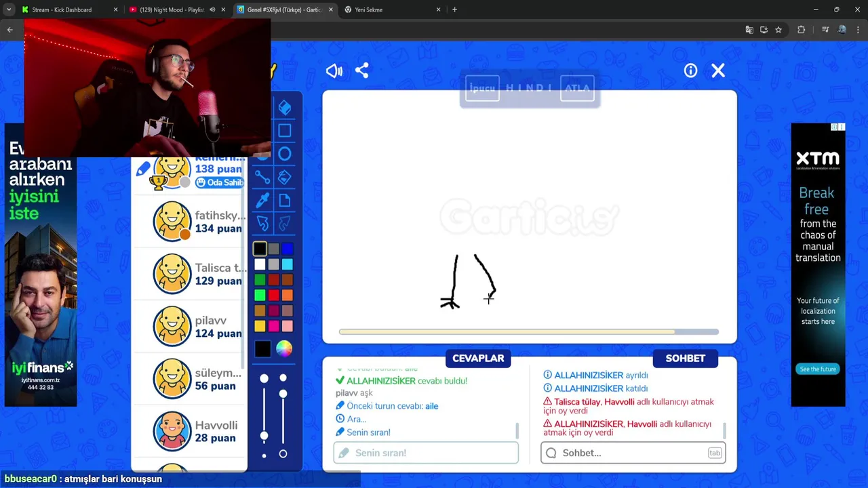Pick the cyan color swatch
The height and width of the screenshot is (488, 868).
(x=288, y=264)
